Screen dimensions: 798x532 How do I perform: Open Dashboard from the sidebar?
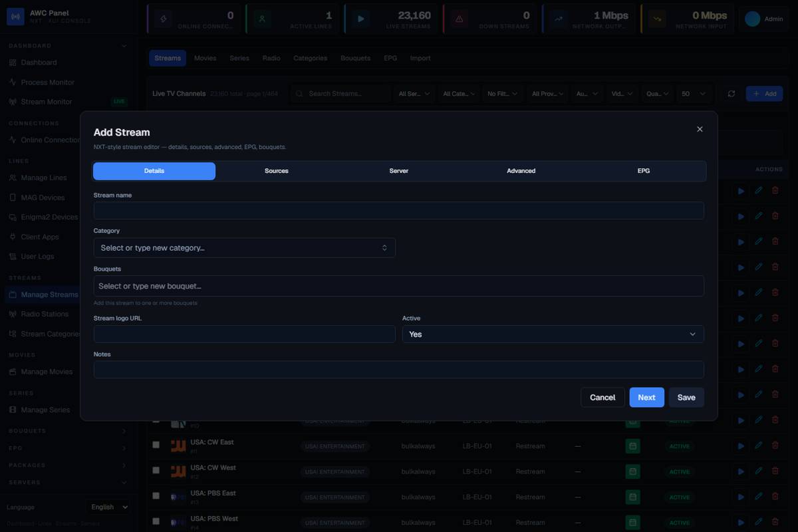[x=39, y=63]
